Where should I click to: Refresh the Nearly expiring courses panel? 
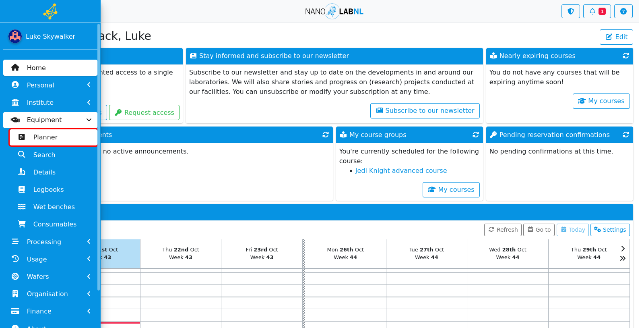625,56
